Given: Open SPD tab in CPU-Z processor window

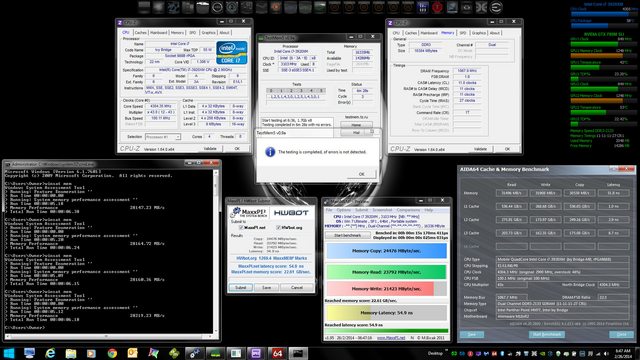Looking at the screenshot, I should click(x=193, y=33).
